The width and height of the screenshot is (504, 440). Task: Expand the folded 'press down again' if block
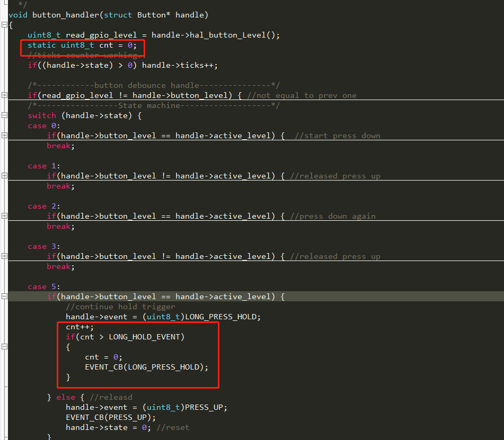click(4, 216)
